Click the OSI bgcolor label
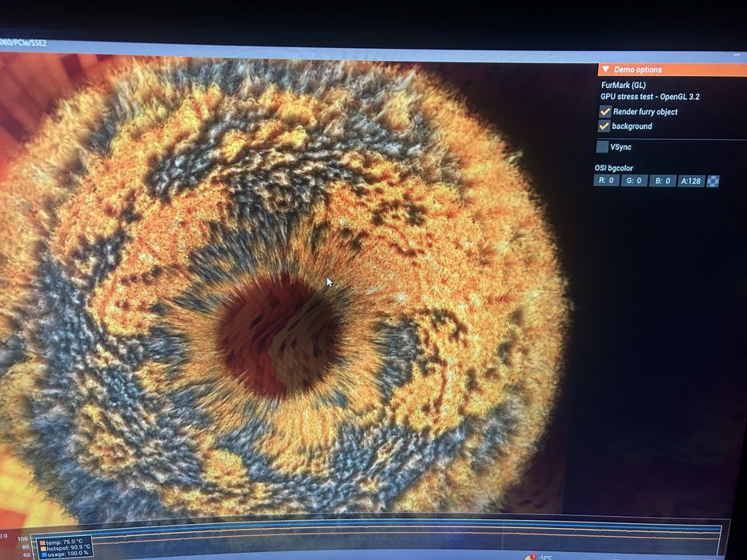 point(613,168)
